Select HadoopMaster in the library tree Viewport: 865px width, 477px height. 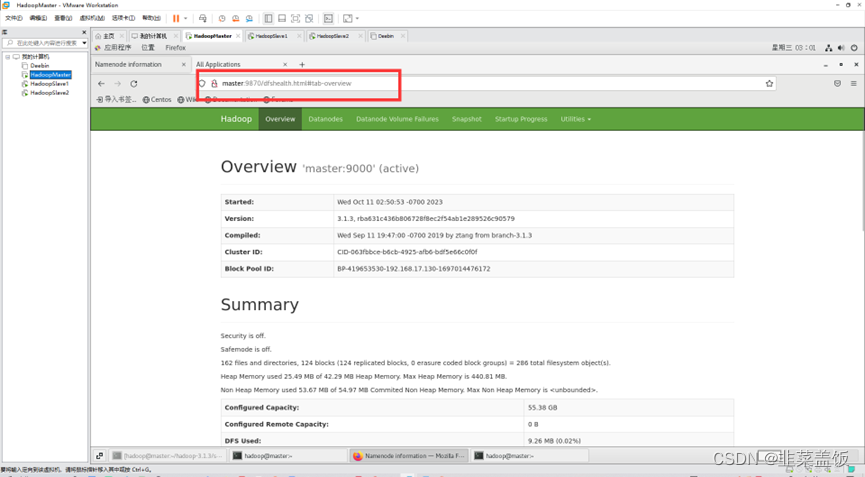[50, 74]
